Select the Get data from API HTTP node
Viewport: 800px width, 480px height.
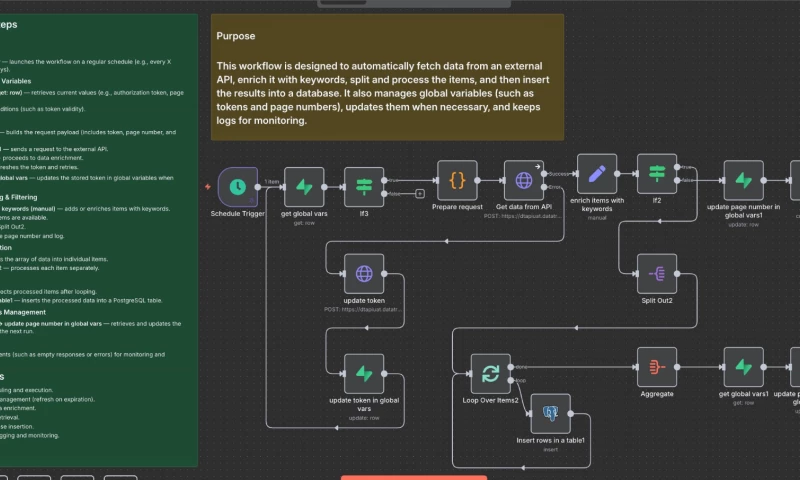[x=523, y=180]
